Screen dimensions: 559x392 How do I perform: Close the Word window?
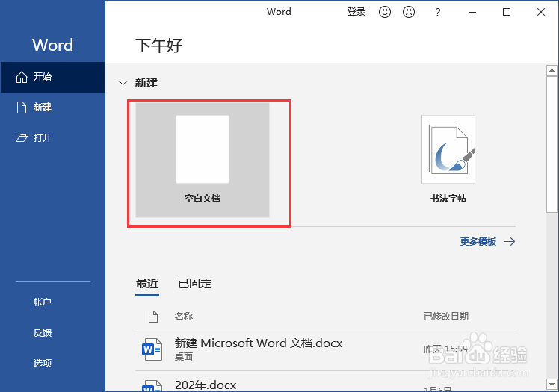(x=541, y=12)
